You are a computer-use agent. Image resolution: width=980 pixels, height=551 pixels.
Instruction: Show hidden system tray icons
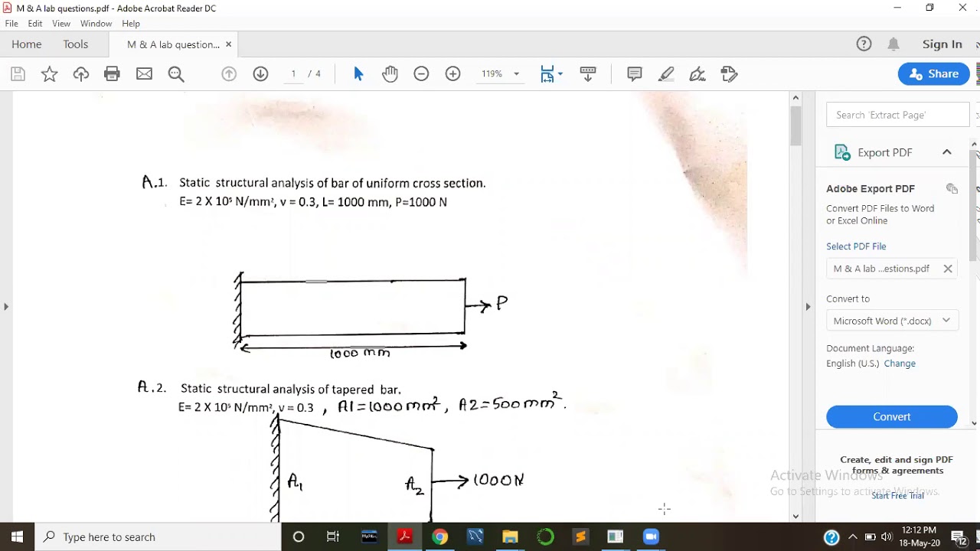click(852, 536)
